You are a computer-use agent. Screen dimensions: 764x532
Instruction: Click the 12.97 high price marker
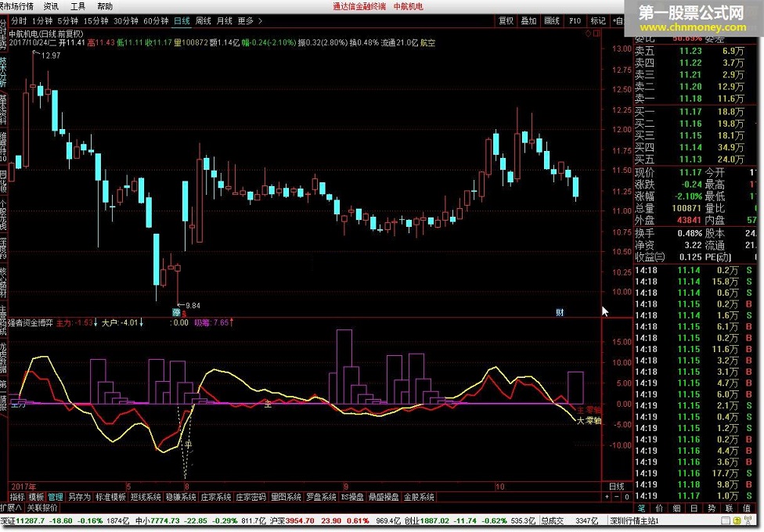(51, 56)
